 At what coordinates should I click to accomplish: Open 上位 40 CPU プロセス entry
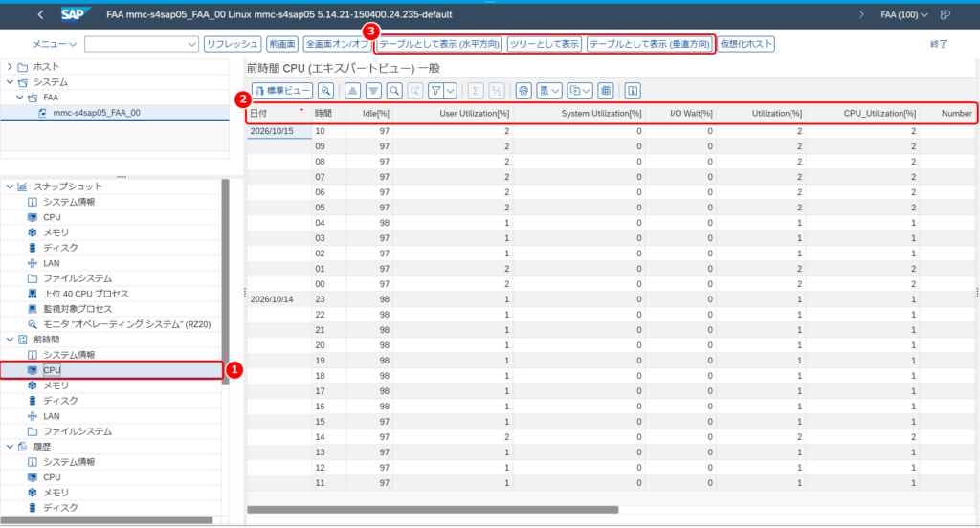[x=85, y=294]
